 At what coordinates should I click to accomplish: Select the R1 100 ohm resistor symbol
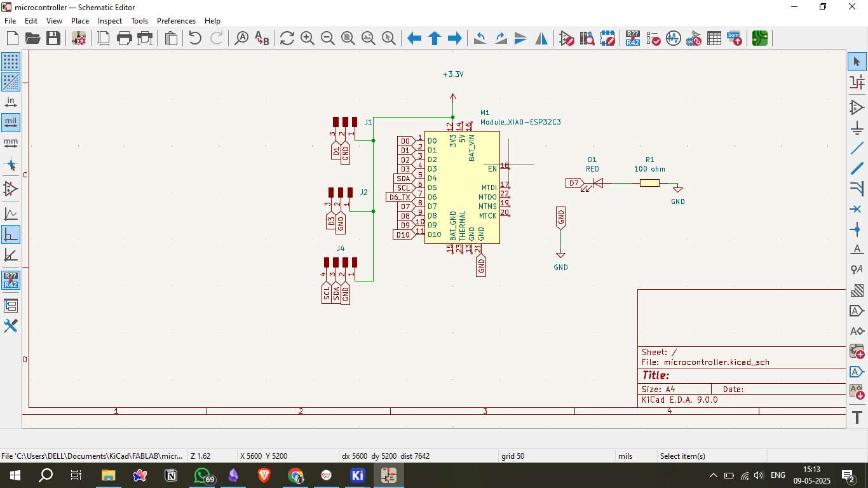[649, 183]
